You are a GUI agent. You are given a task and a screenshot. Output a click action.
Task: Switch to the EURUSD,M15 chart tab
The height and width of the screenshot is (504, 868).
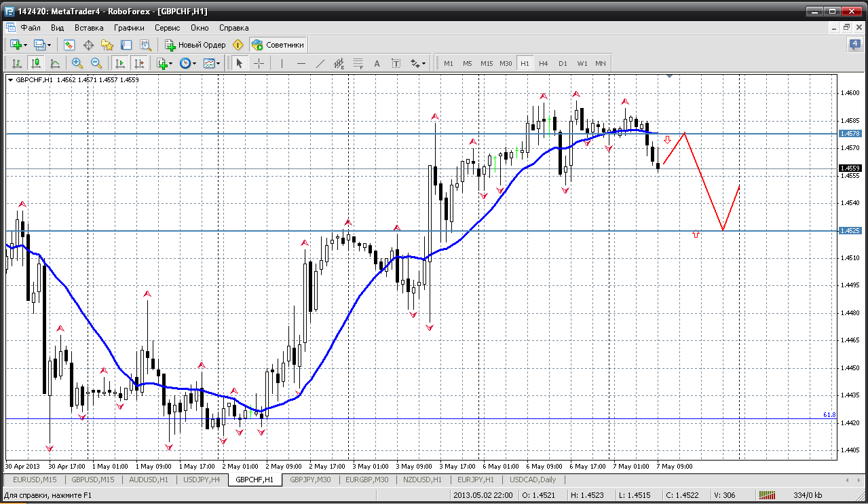pos(35,480)
